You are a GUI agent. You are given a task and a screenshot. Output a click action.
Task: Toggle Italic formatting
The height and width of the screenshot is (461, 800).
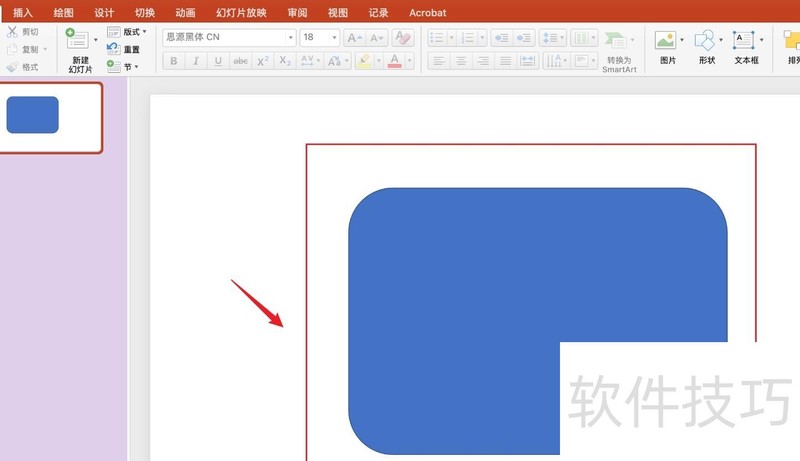[x=195, y=61]
